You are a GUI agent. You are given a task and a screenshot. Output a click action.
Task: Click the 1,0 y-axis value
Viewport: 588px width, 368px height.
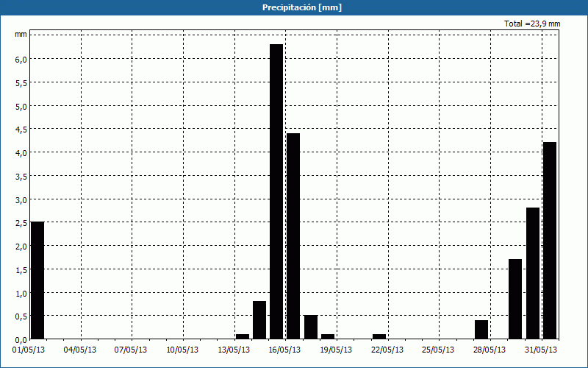point(21,293)
